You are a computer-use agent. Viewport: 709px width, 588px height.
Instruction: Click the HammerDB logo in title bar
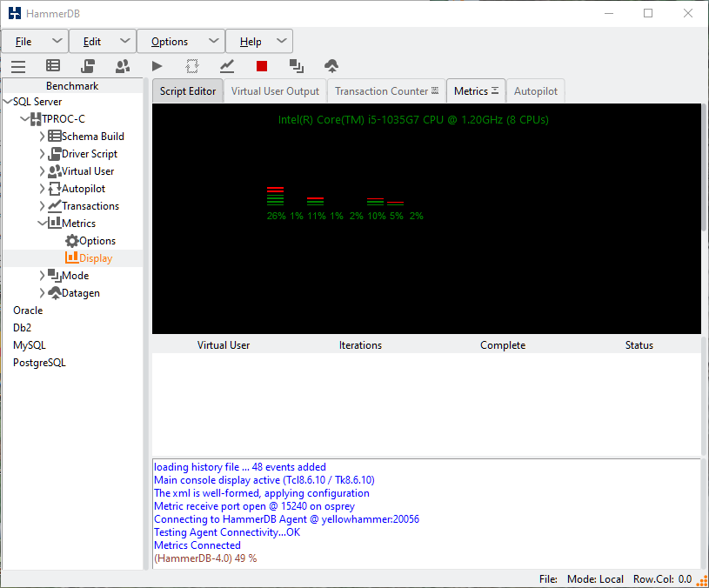[15, 13]
